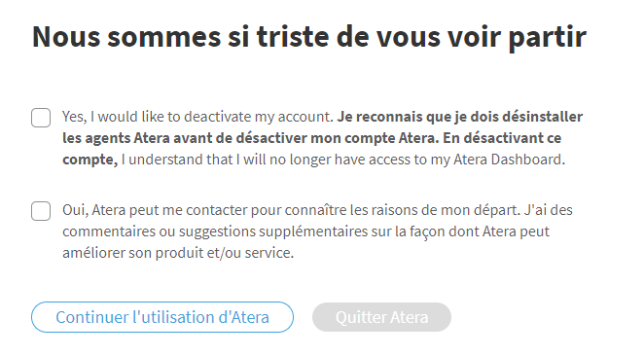644x356 pixels.
Task: Click sentence about access to Atera Dashboard
Action: pyautogui.click(x=343, y=160)
